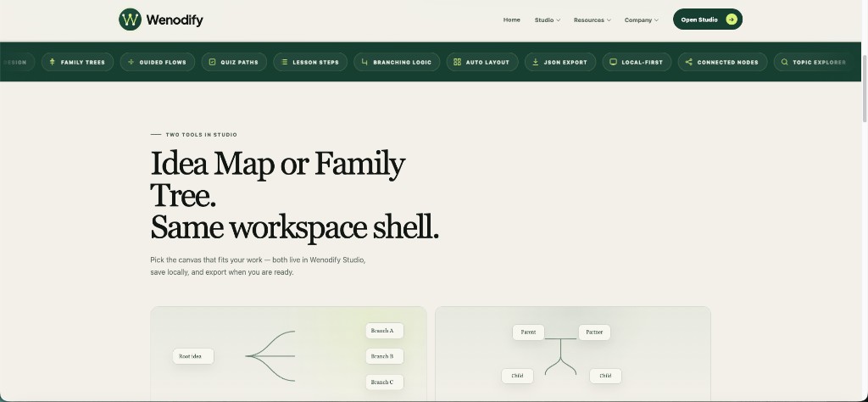Click the Wenodify W logo icon
The height and width of the screenshot is (402, 868).
click(130, 20)
